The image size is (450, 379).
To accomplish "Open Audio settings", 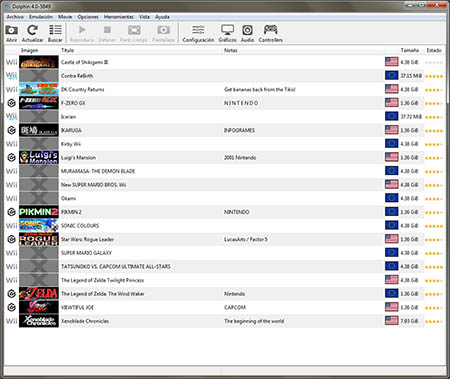I will 247,33.
